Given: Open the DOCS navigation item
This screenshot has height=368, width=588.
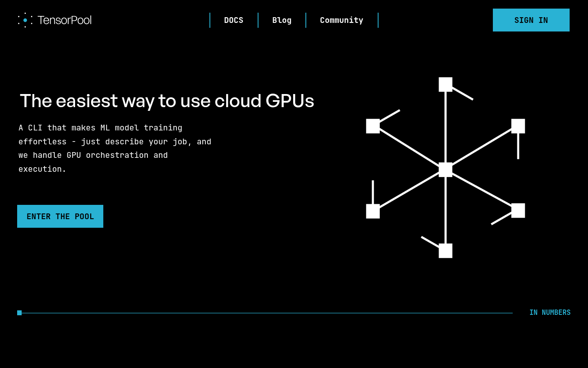Looking at the screenshot, I should 234,20.
